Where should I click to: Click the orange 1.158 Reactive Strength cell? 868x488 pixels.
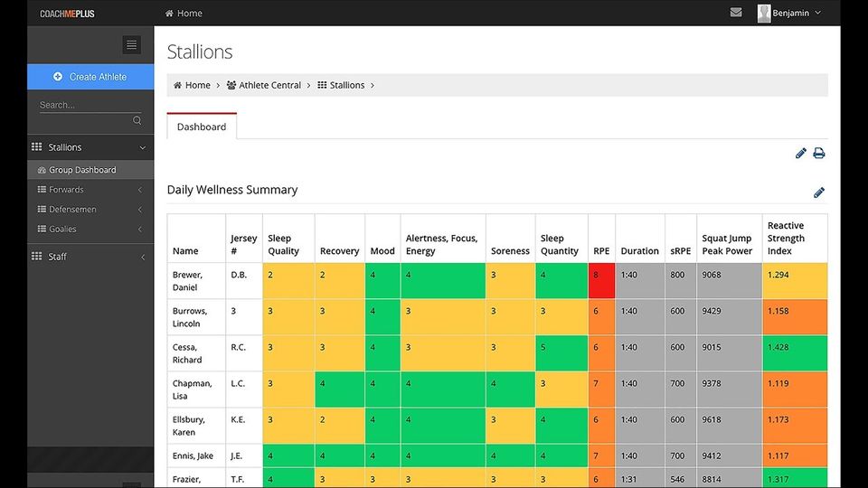795,317
